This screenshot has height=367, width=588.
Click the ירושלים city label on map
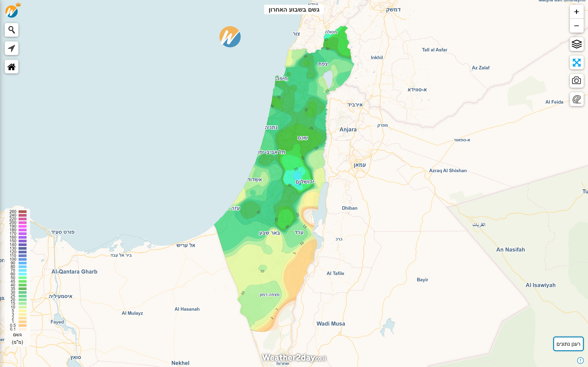click(305, 182)
